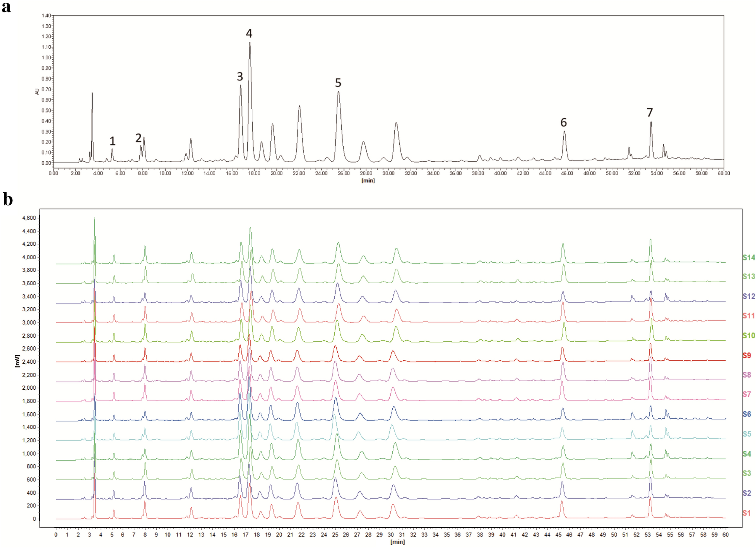The height and width of the screenshot is (548, 756).
Task: Select the S11 trace label
Action: (x=749, y=316)
